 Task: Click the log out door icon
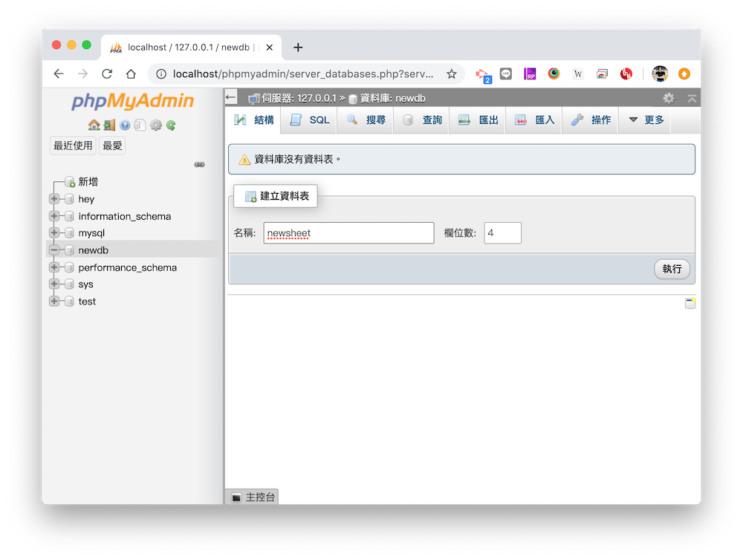(x=109, y=125)
